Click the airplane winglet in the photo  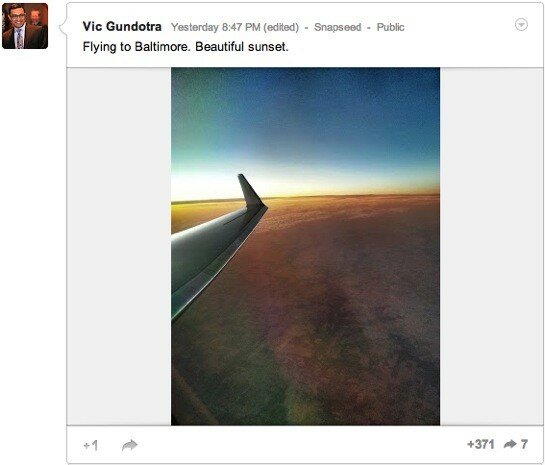tap(252, 192)
